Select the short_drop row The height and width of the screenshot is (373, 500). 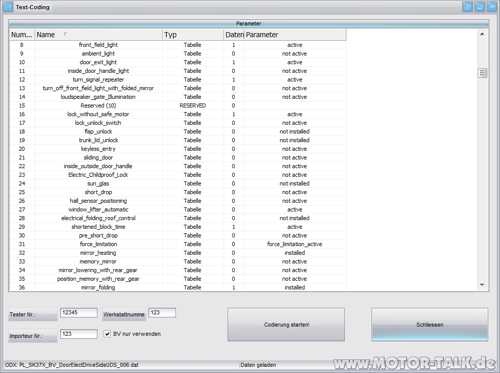[x=178, y=192]
